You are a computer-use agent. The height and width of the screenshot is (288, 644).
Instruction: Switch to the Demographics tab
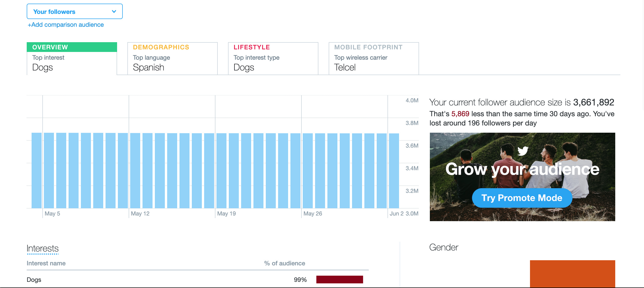click(x=173, y=58)
